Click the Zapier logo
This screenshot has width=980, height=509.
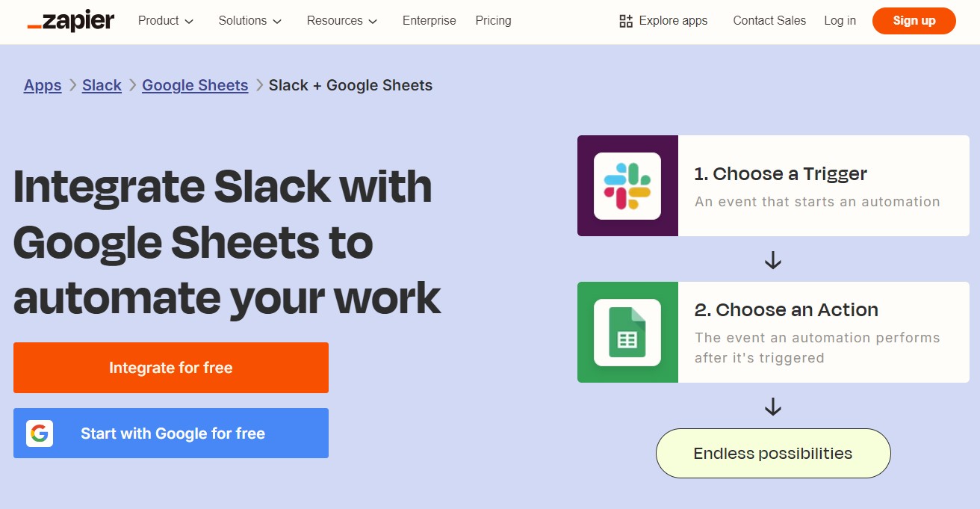[x=69, y=21]
